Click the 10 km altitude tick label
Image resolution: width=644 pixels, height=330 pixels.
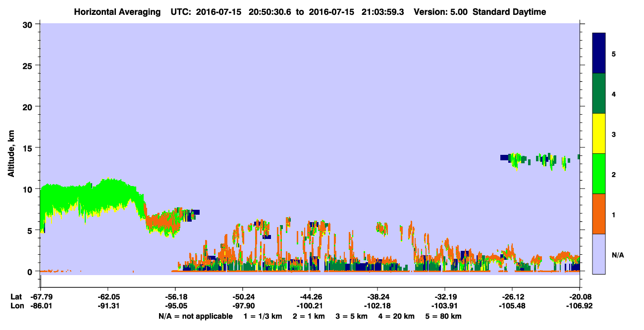(x=29, y=189)
